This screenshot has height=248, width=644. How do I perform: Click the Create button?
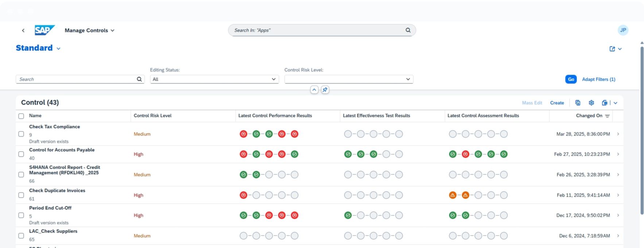[557, 103]
